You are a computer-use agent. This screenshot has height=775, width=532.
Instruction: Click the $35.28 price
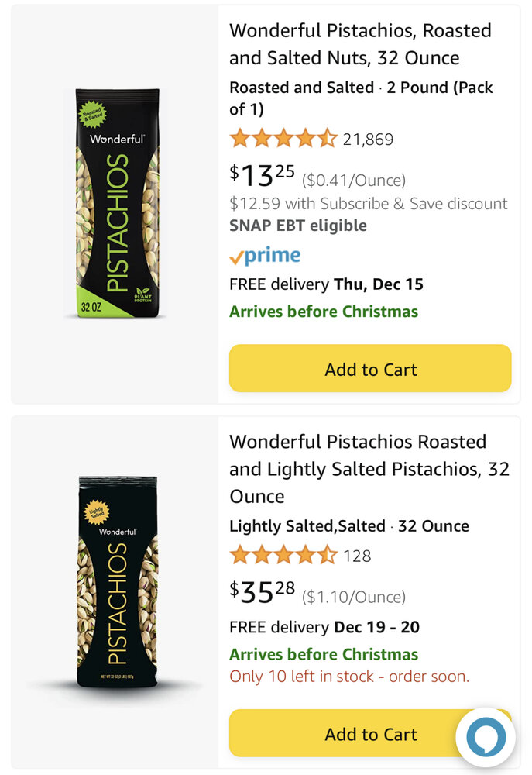coord(262,592)
